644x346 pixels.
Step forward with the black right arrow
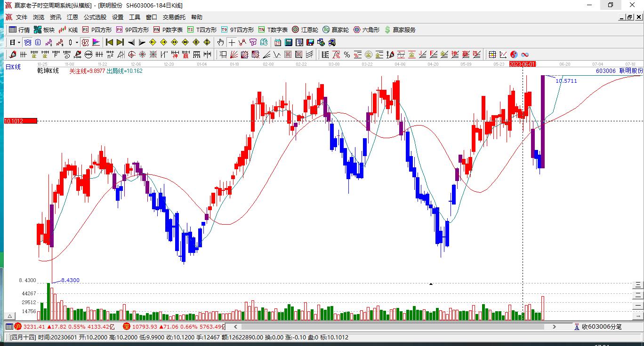142,42
